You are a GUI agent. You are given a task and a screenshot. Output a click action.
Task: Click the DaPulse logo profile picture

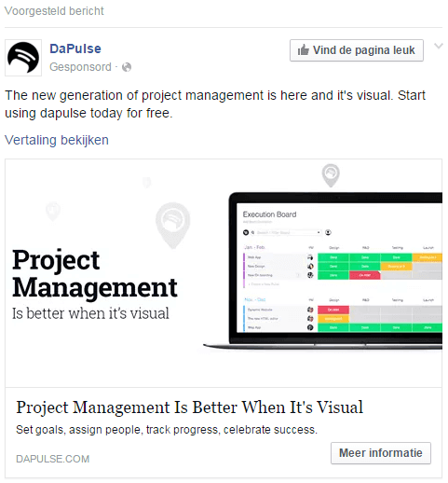(x=23, y=58)
